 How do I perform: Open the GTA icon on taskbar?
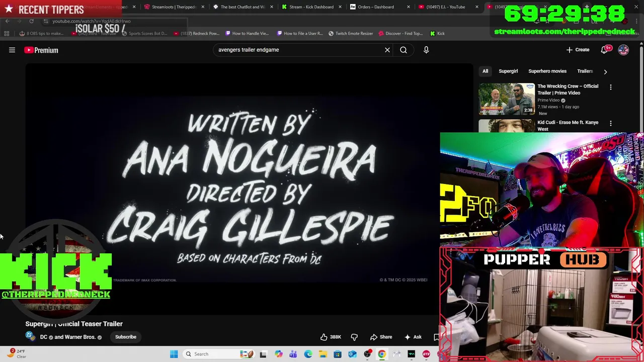pyautogui.click(x=426, y=354)
